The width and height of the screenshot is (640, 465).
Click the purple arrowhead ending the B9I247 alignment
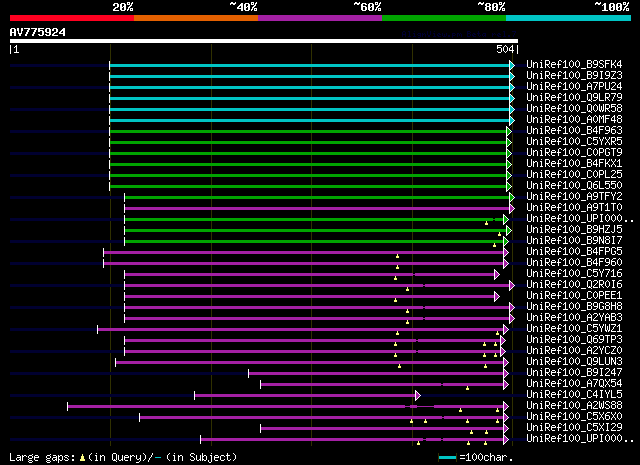(506, 374)
